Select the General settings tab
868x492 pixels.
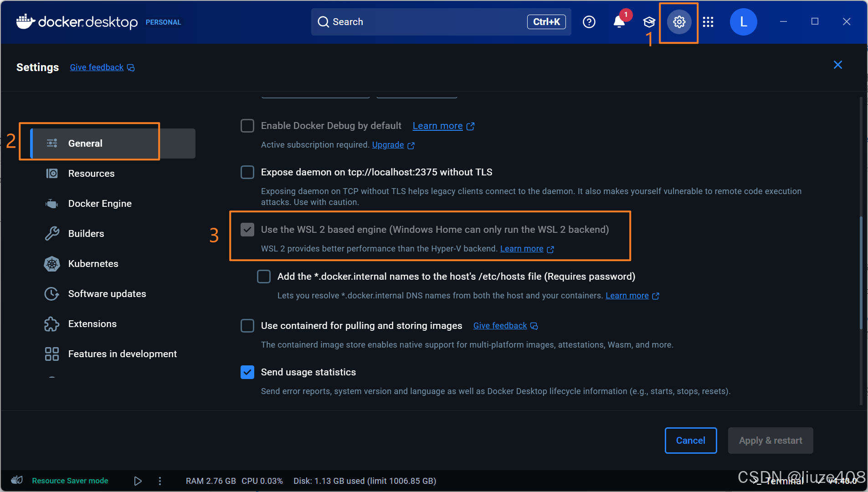click(x=113, y=143)
